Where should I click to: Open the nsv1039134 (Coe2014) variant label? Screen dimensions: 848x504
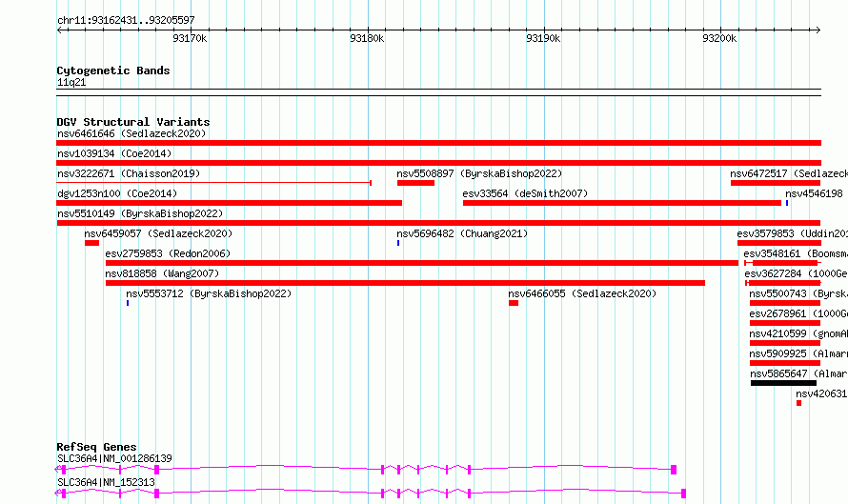[114, 153]
